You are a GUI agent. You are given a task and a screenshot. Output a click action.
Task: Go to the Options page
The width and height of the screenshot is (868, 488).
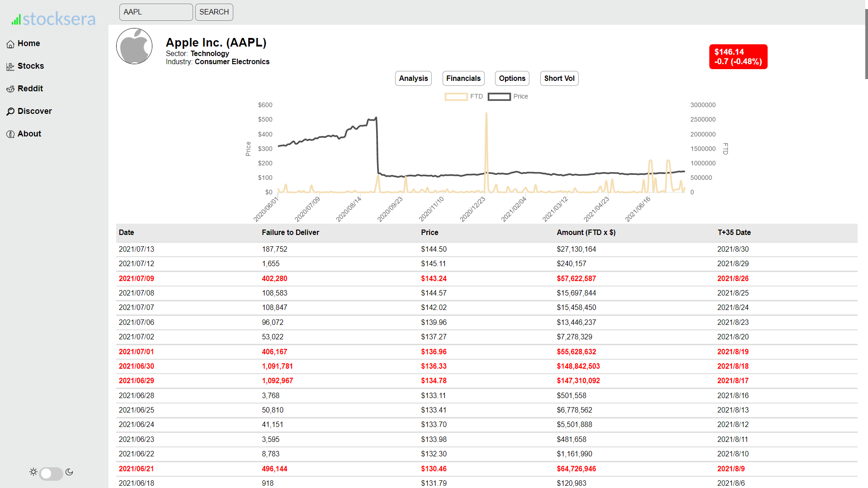coord(512,78)
